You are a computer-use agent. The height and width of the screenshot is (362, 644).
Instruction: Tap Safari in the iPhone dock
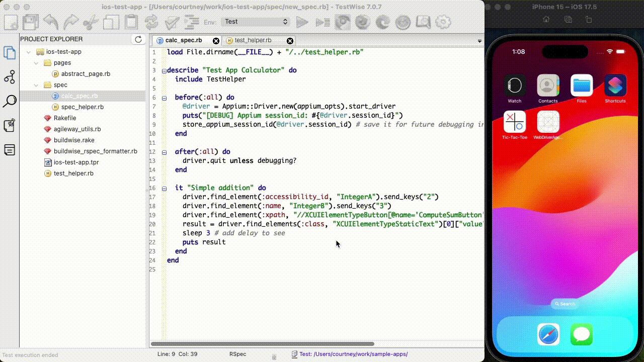click(548, 334)
